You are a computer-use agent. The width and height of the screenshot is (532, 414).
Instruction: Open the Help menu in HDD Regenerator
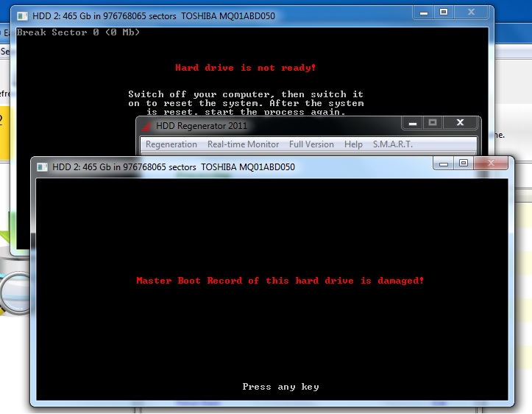[x=353, y=144]
